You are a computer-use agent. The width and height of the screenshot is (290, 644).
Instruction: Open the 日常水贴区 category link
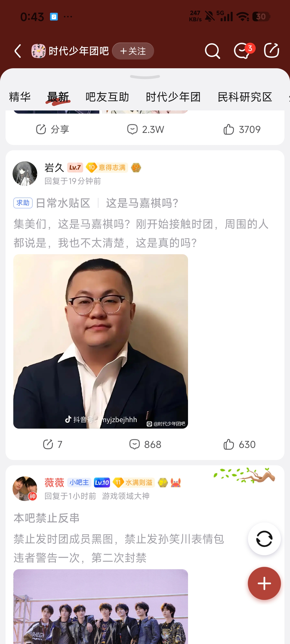click(x=63, y=203)
